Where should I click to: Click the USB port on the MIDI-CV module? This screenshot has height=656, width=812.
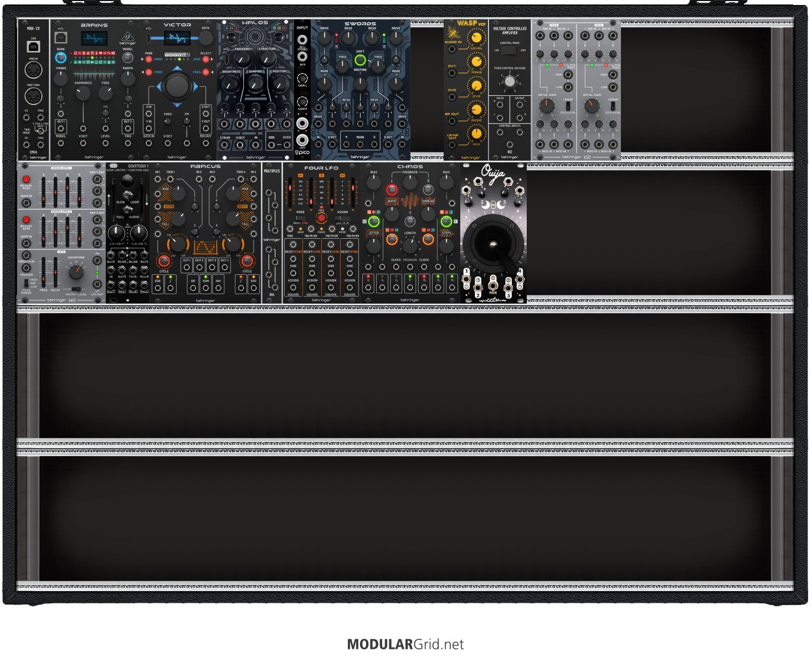coord(33,47)
